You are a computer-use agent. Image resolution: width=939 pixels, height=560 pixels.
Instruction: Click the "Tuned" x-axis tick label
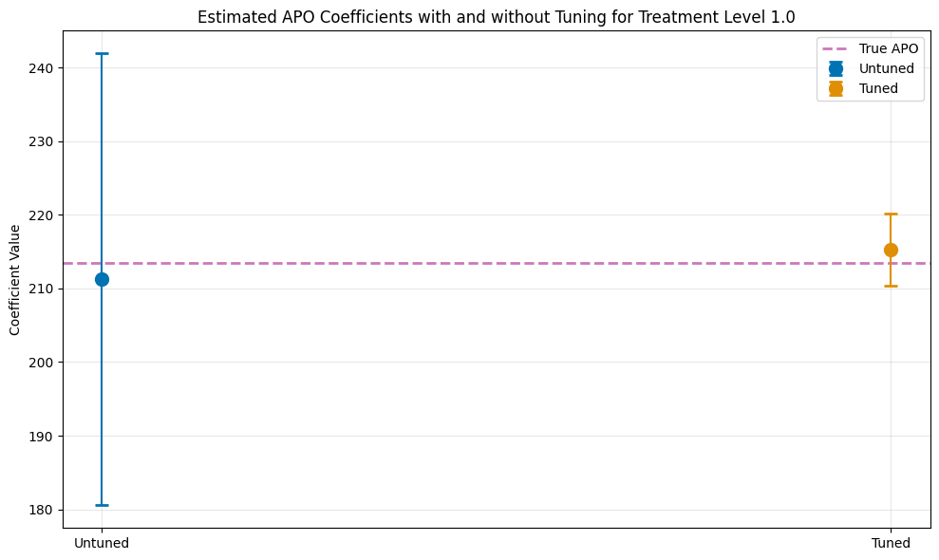coord(891,544)
